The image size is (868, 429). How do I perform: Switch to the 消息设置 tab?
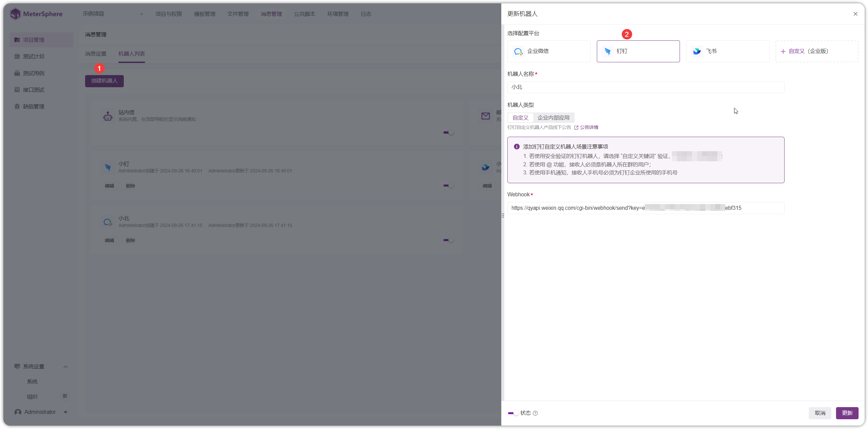[x=95, y=54]
